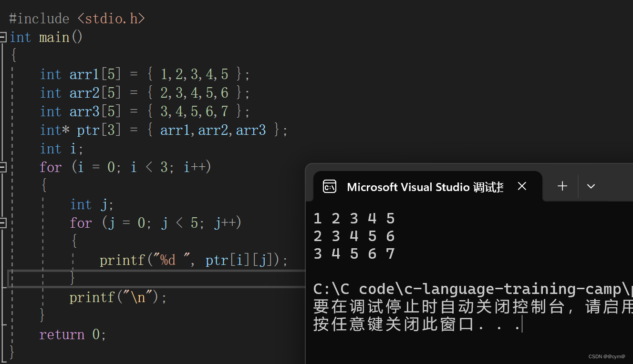
Task: Click the arr1[5] array declaration
Action: tap(145, 74)
